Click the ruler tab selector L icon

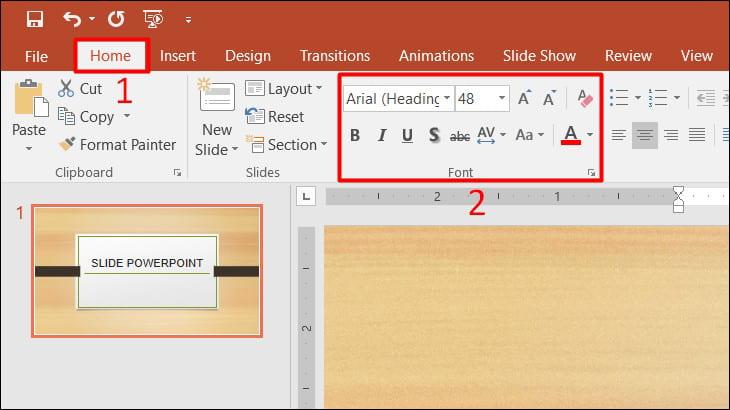click(x=306, y=196)
